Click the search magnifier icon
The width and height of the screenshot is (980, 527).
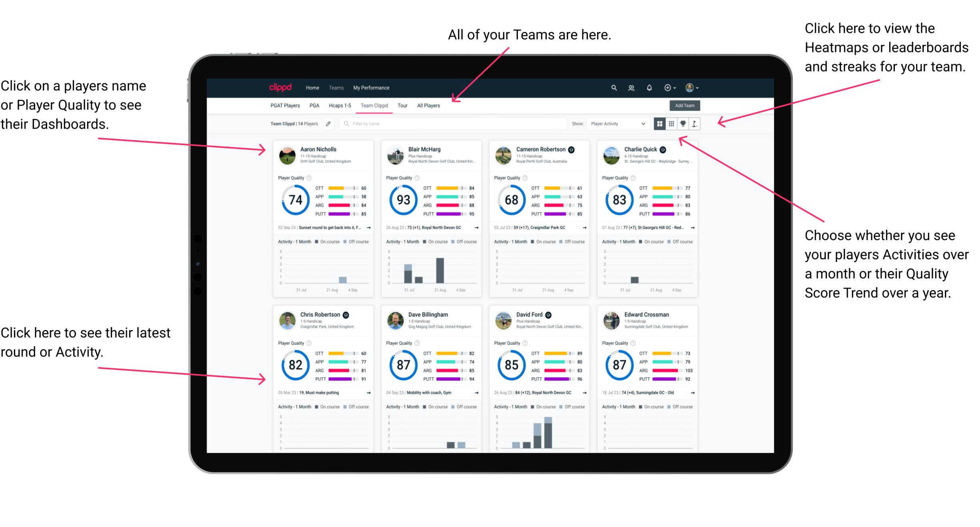612,88
